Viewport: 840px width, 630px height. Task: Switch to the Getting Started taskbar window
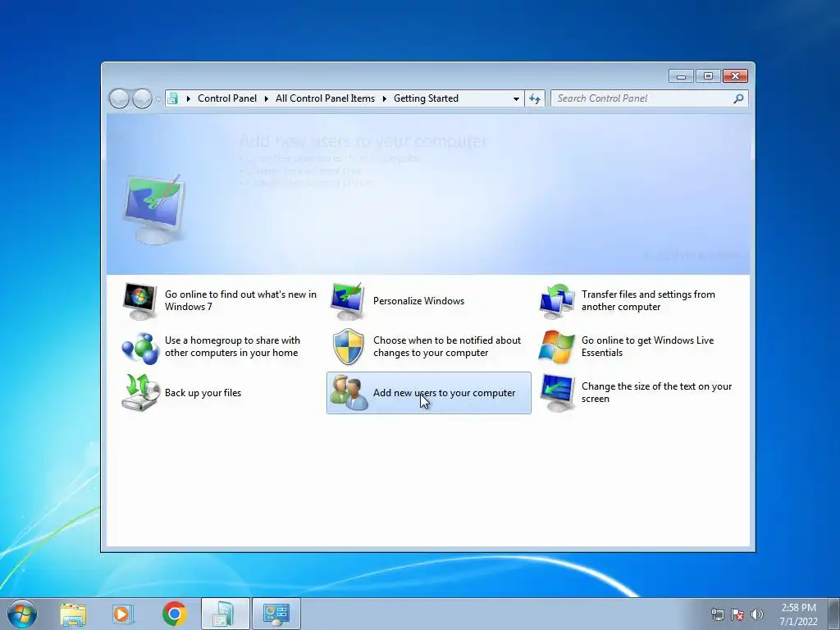click(x=225, y=614)
